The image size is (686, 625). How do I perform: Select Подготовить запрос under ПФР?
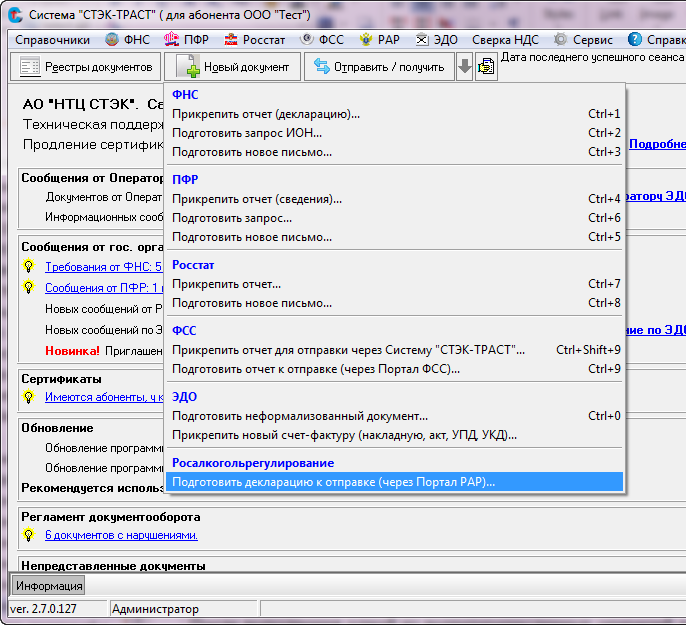click(395, 218)
